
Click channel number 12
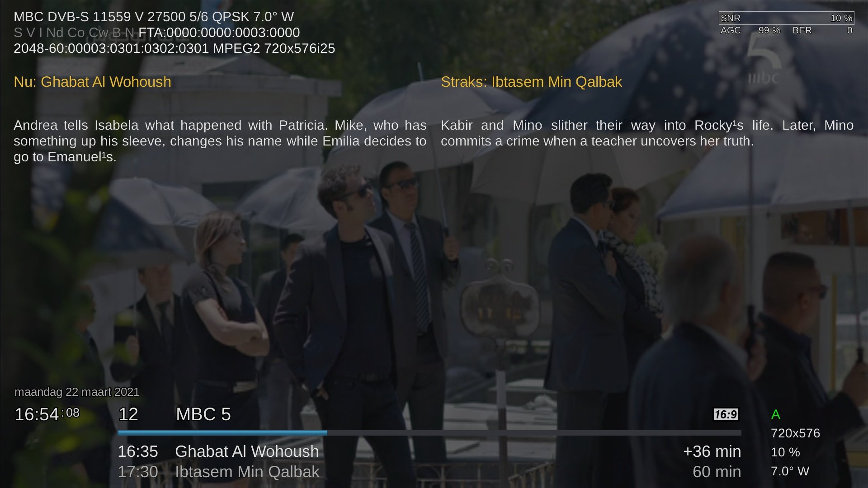[x=128, y=414]
